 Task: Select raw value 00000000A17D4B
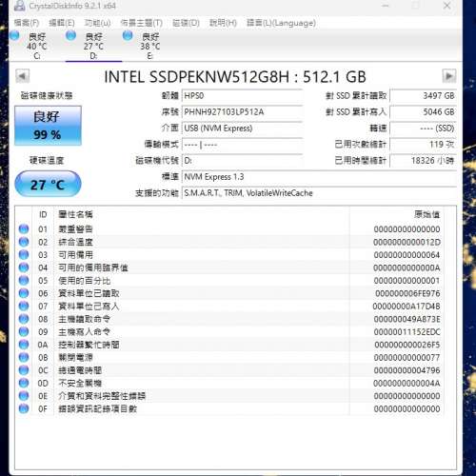click(407, 307)
